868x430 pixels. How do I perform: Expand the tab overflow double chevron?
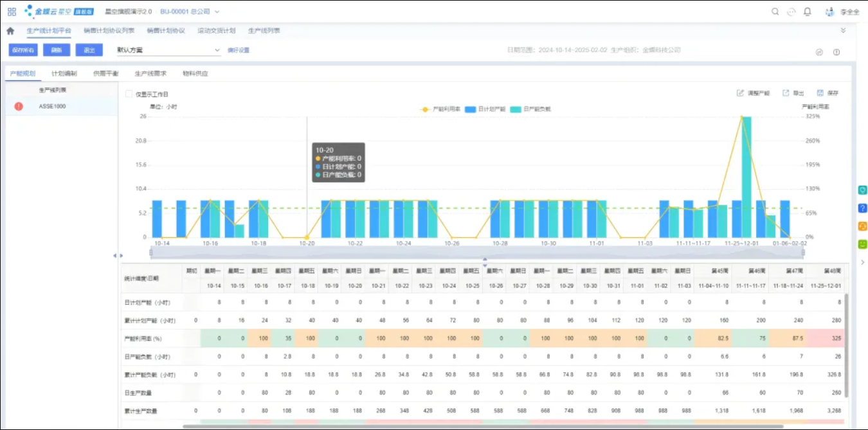[x=843, y=31]
